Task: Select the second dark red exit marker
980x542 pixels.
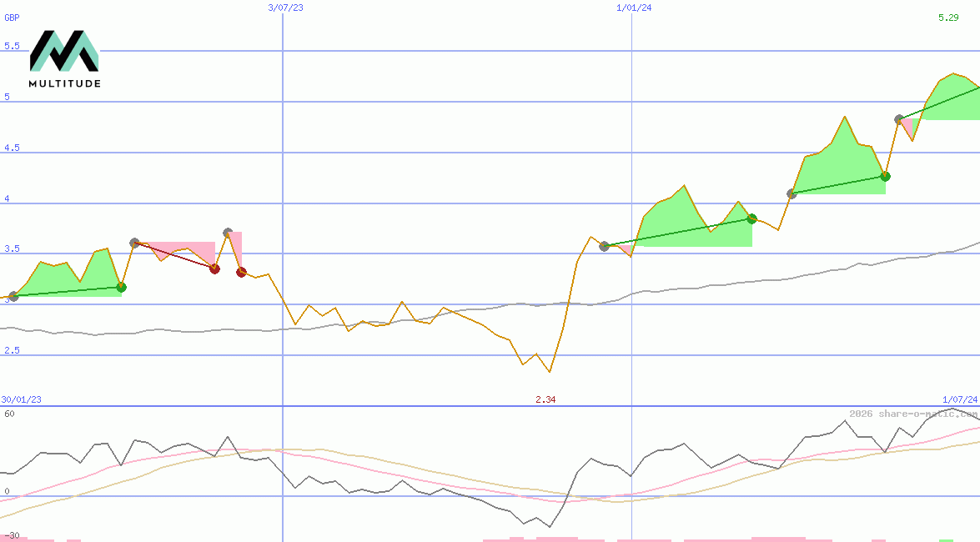Action: pyautogui.click(x=241, y=272)
